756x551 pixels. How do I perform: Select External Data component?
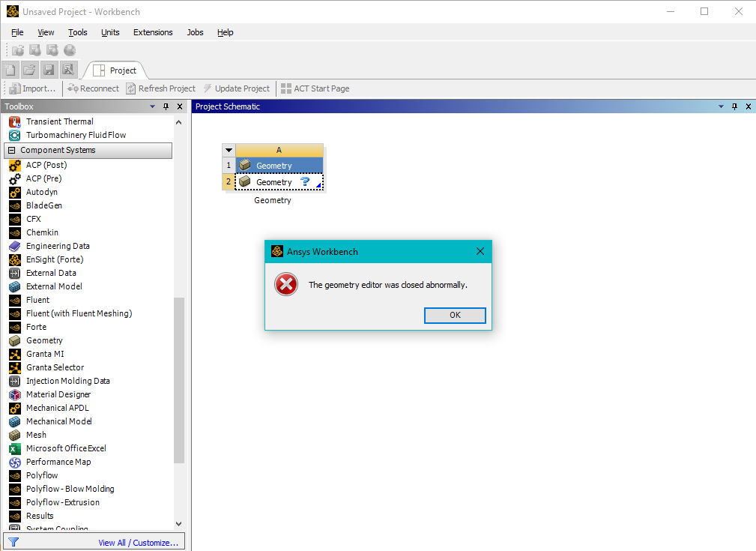(51, 273)
